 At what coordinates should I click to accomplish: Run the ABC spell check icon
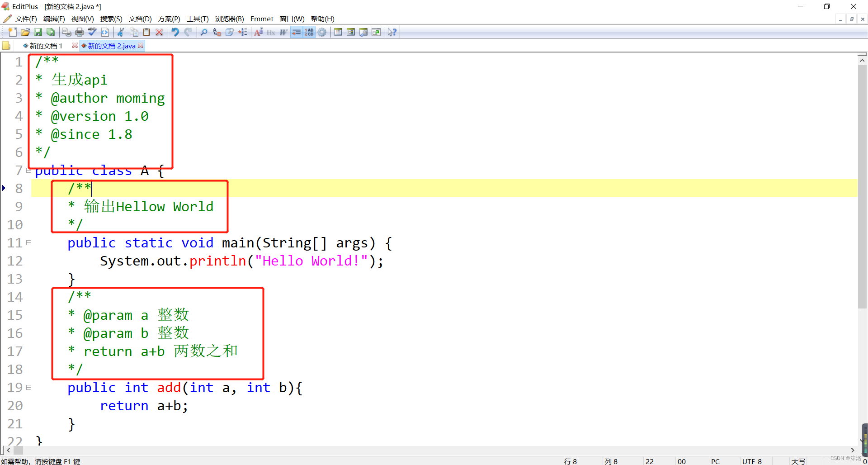tap(92, 32)
